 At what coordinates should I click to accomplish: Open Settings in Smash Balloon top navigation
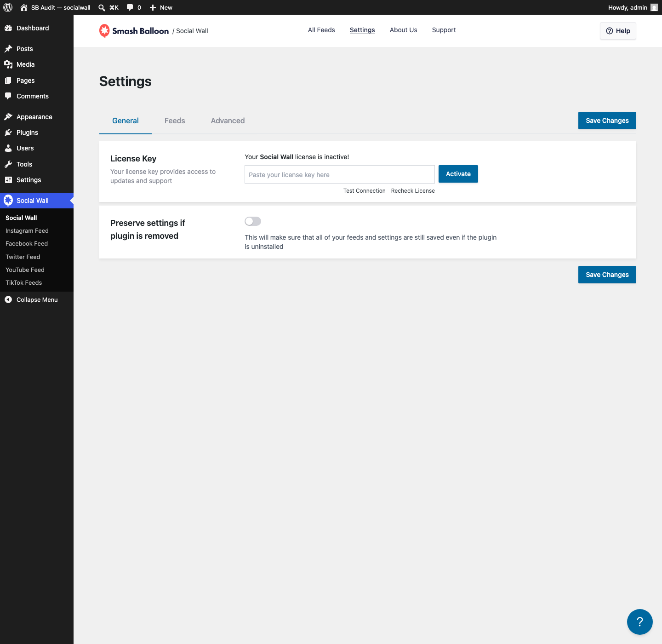(x=362, y=30)
